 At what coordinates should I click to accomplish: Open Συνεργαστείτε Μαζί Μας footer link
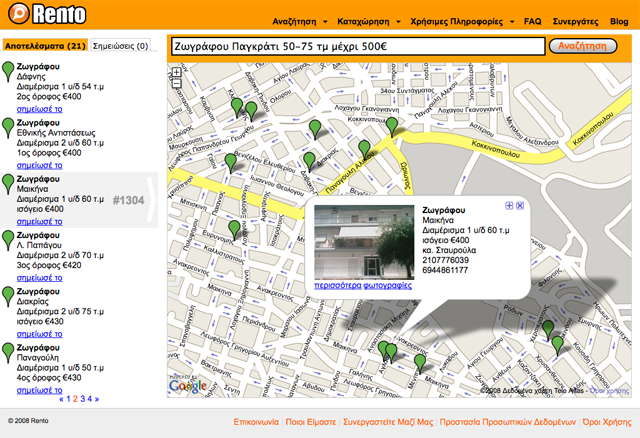388,422
